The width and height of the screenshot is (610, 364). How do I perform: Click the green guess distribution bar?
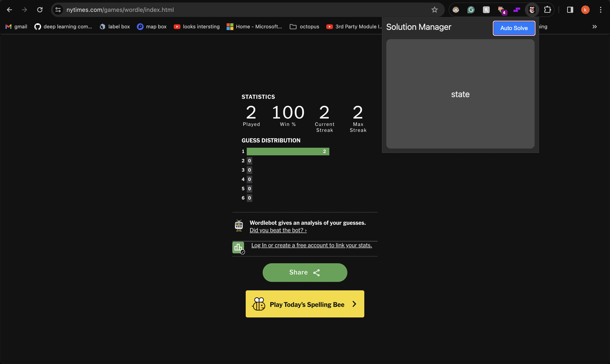coord(287,152)
